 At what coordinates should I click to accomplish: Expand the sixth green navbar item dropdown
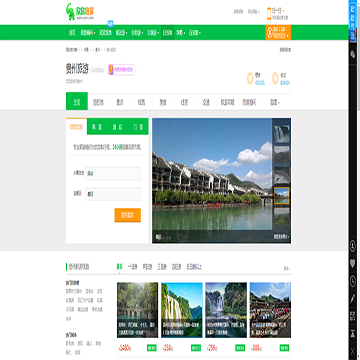tap(153, 33)
